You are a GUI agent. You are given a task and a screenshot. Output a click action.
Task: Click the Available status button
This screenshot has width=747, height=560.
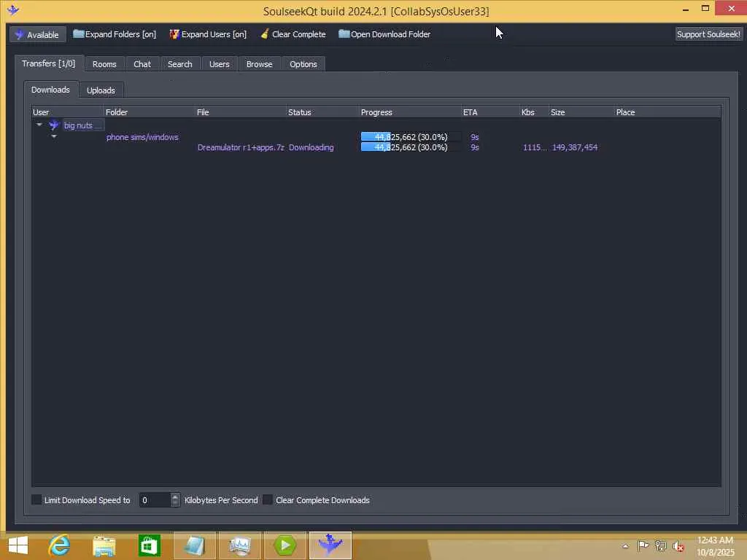[38, 34]
